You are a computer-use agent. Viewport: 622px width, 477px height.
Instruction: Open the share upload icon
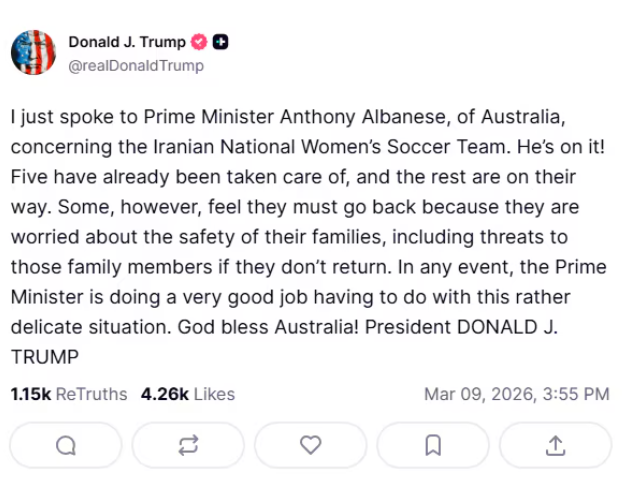pos(555,445)
